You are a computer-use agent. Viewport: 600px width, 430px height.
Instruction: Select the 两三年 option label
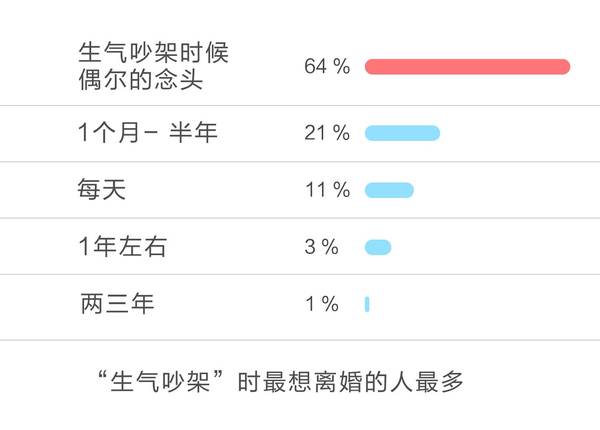117,303
